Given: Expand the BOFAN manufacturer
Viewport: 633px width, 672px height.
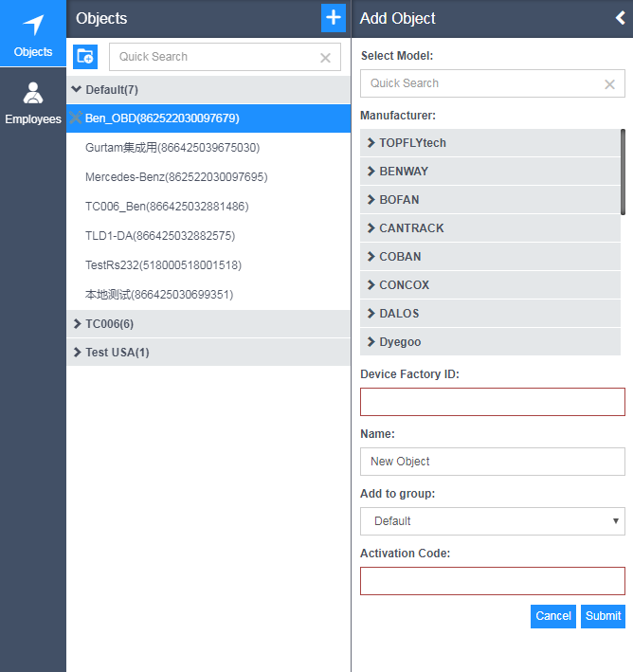Looking at the screenshot, I should [490, 200].
